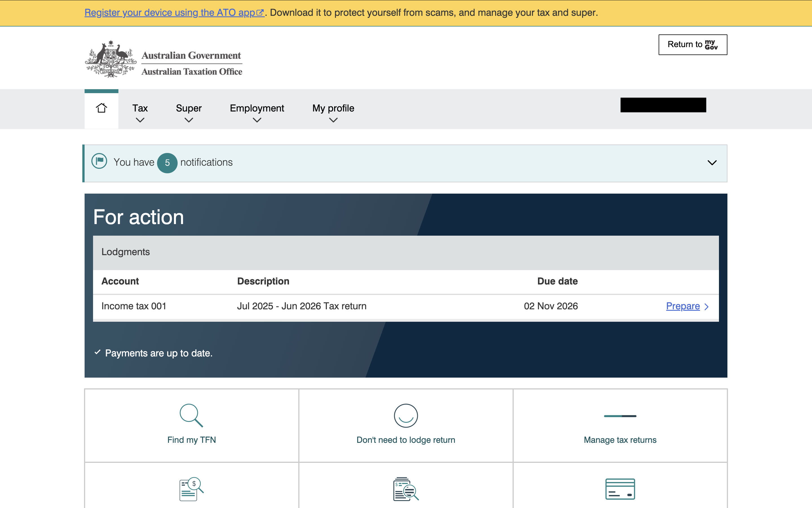
Task: Click the 5 notifications count badge
Action: 167,163
